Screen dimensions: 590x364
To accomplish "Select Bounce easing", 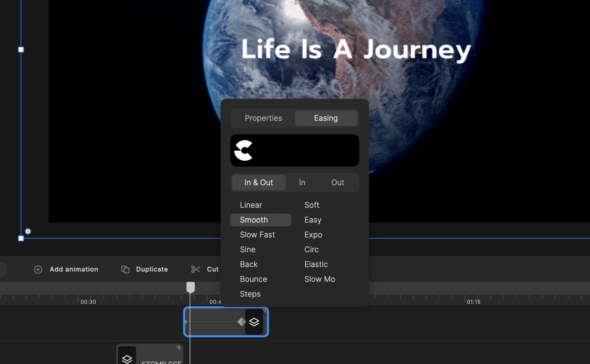I will (x=253, y=279).
